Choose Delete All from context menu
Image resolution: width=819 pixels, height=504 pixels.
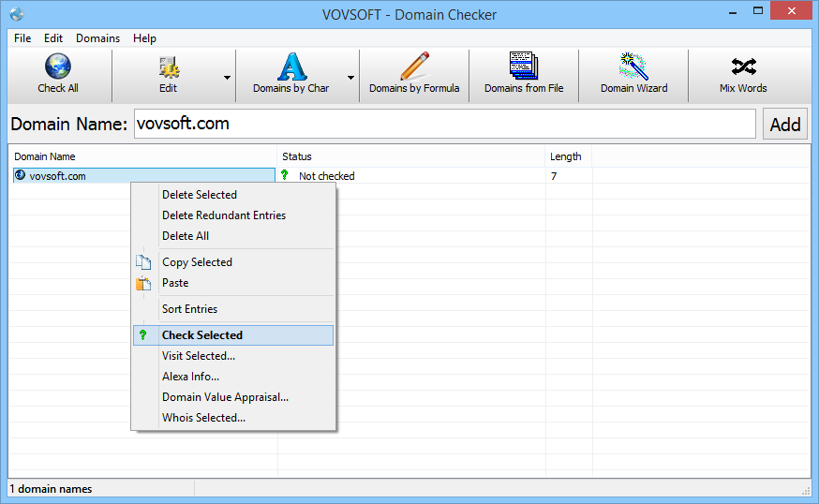click(x=233, y=236)
